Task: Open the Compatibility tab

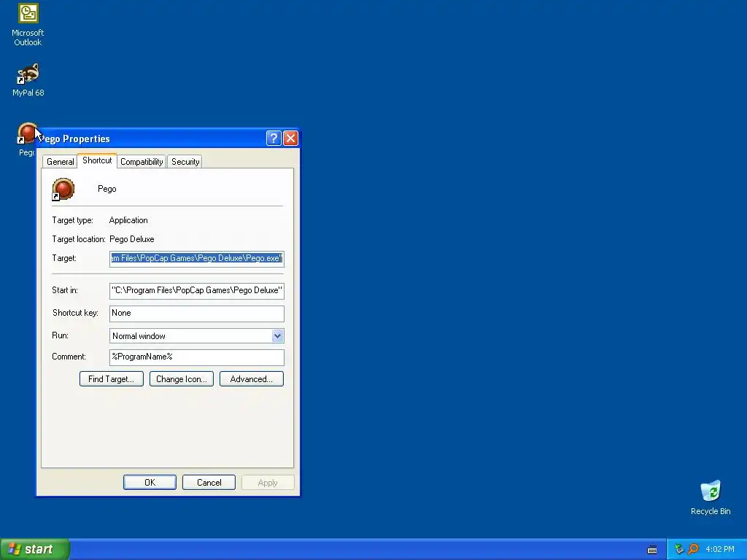Action: pyautogui.click(x=142, y=162)
